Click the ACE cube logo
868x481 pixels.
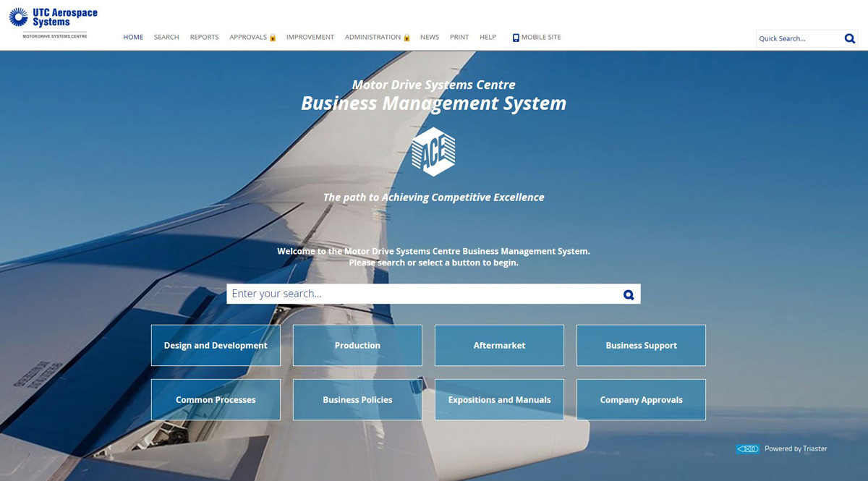433,152
